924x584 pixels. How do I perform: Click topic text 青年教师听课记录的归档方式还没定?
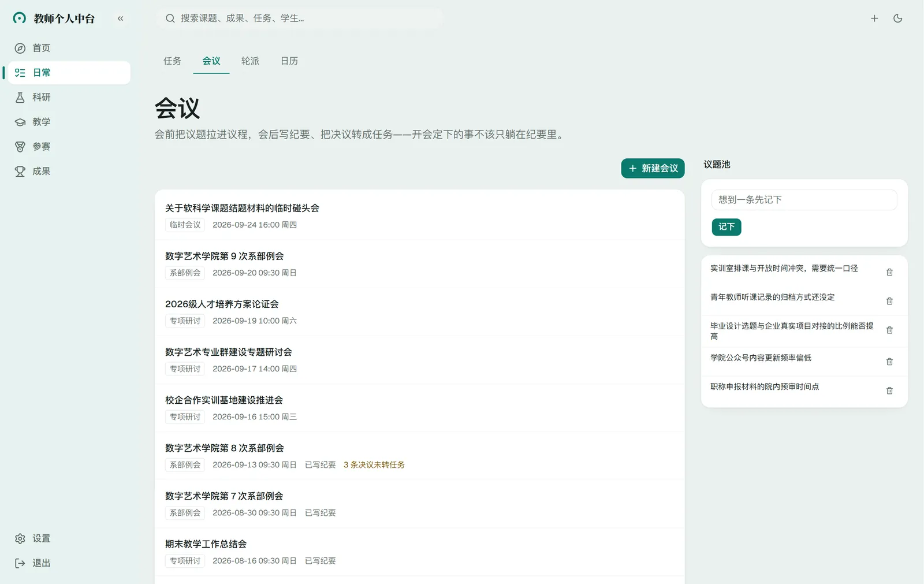point(773,297)
